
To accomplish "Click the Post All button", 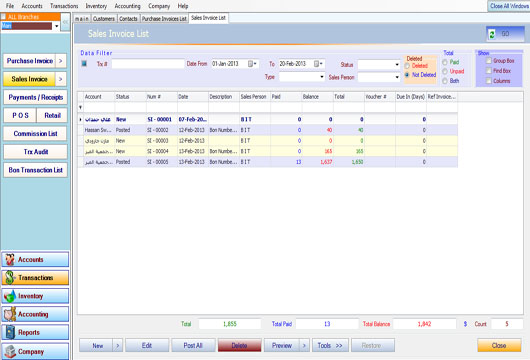I will click(193, 346).
